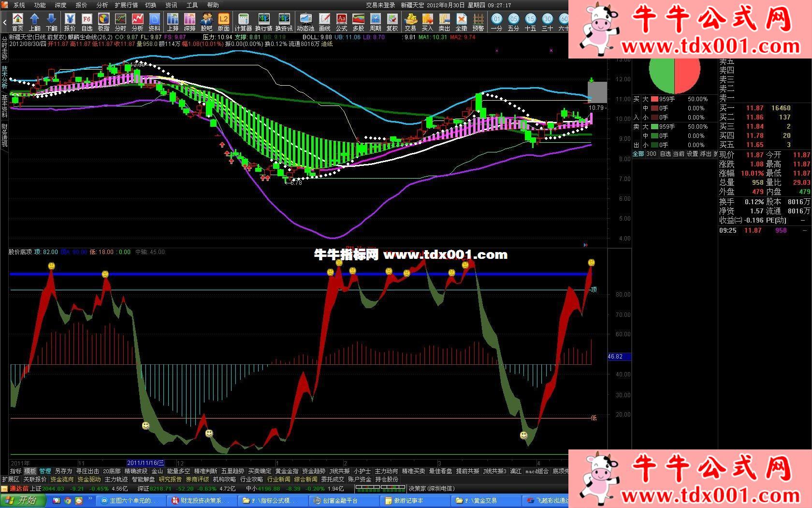The height and width of the screenshot is (508, 812).
Task: Select the macd组合 indicator tab
Action: (x=537, y=471)
